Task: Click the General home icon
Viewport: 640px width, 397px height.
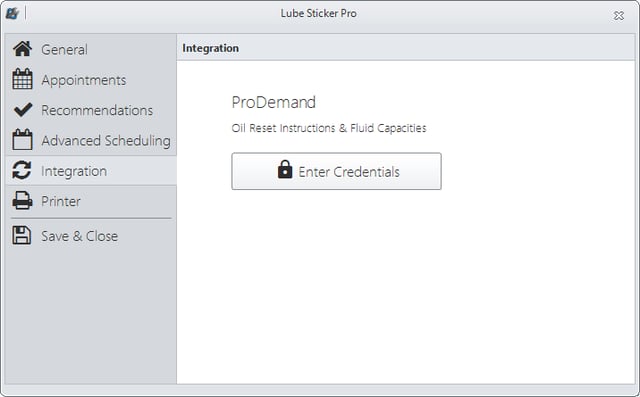Action: (22, 49)
